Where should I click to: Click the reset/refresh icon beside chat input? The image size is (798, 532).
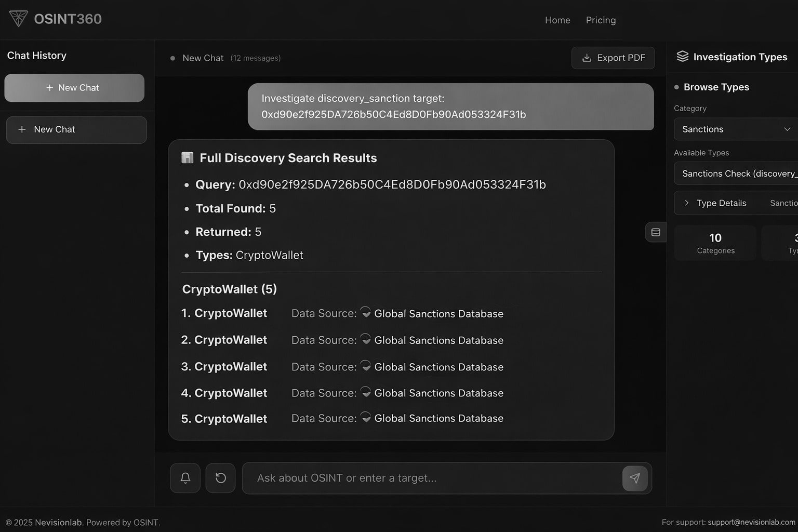pos(220,478)
